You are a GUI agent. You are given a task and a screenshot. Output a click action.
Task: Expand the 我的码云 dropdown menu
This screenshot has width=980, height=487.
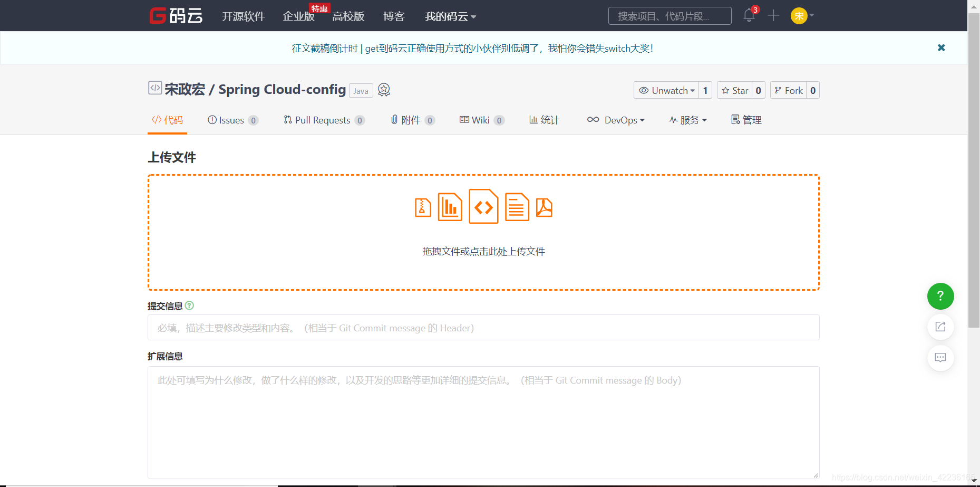click(x=450, y=16)
